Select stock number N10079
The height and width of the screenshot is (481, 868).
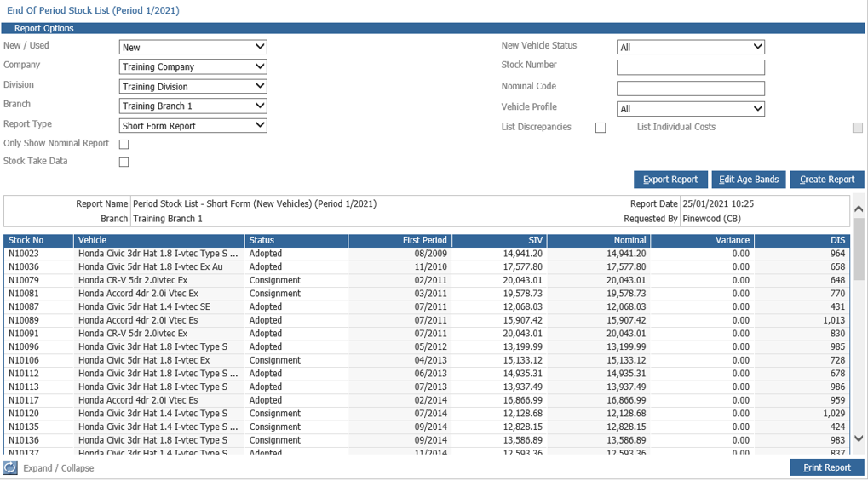pyautogui.click(x=24, y=280)
